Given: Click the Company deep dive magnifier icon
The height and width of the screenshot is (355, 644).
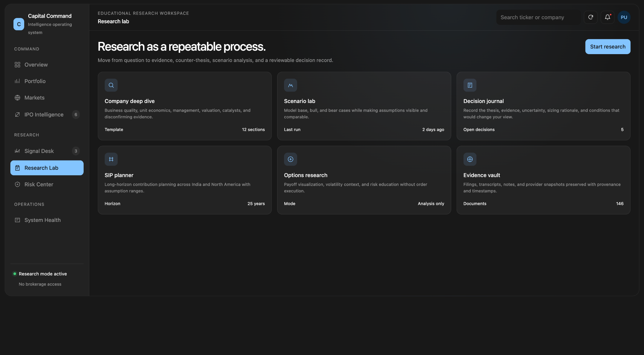Looking at the screenshot, I should click(111, 85).
